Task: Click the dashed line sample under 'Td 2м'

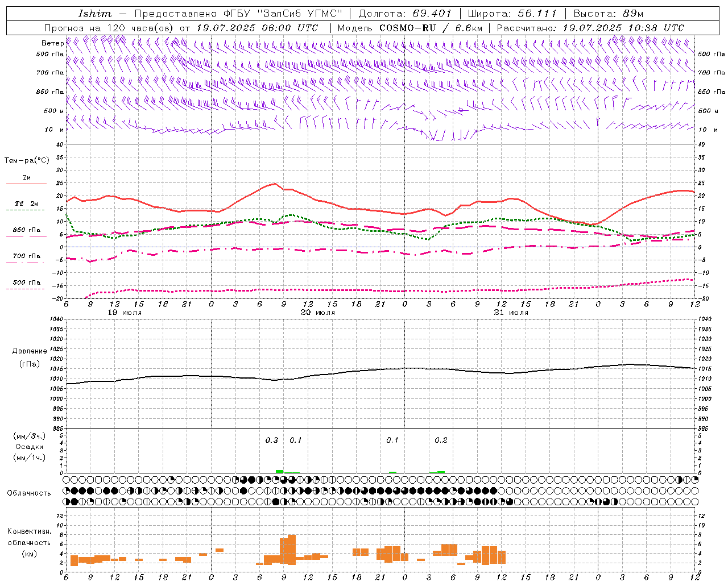Action: (x=26, y=210)
